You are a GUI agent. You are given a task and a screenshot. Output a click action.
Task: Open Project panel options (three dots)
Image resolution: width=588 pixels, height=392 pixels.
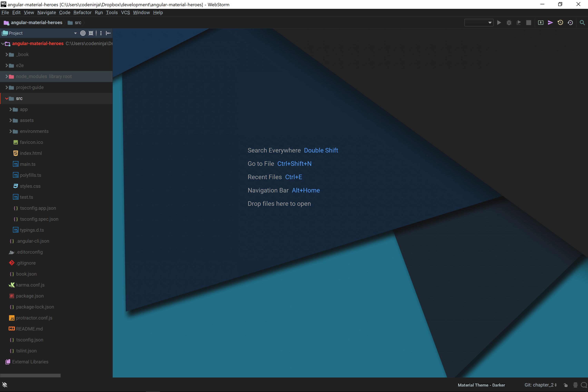click(101, 33)
